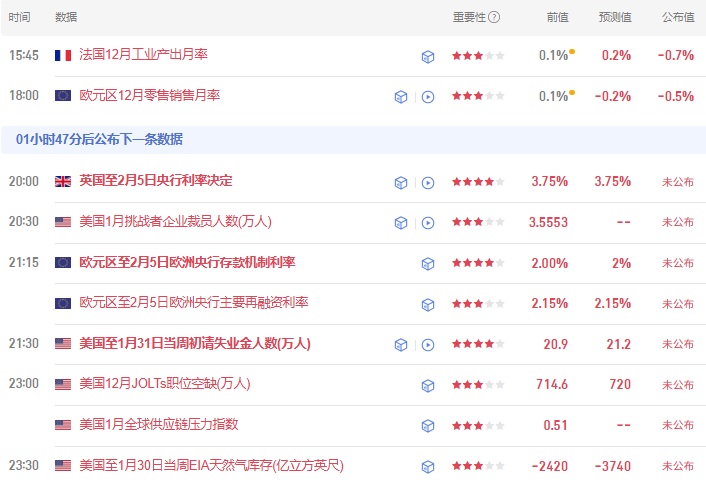
Task: Click the 预测值 column header
Action: (615, 17)
